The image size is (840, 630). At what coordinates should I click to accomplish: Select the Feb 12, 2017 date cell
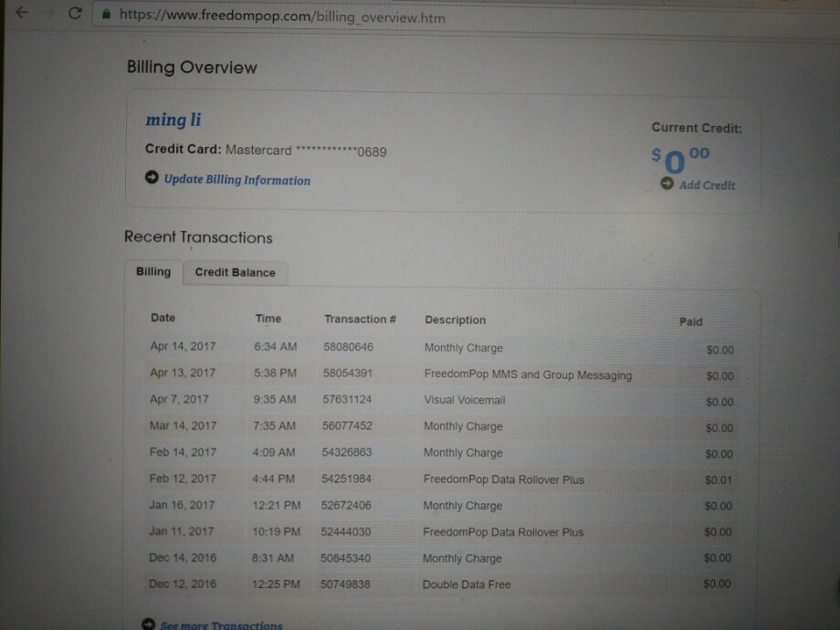point(182,478)
